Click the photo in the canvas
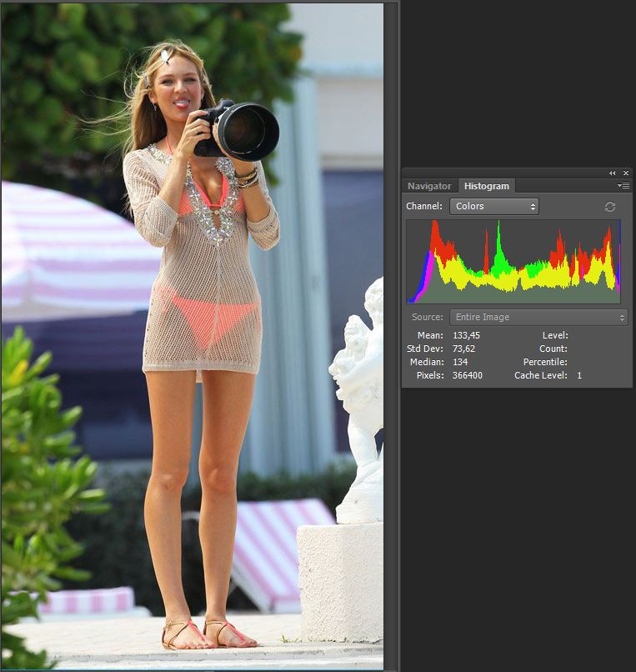Image resolution: width=636 pixels, height=672 pixels. coord(192,337)
